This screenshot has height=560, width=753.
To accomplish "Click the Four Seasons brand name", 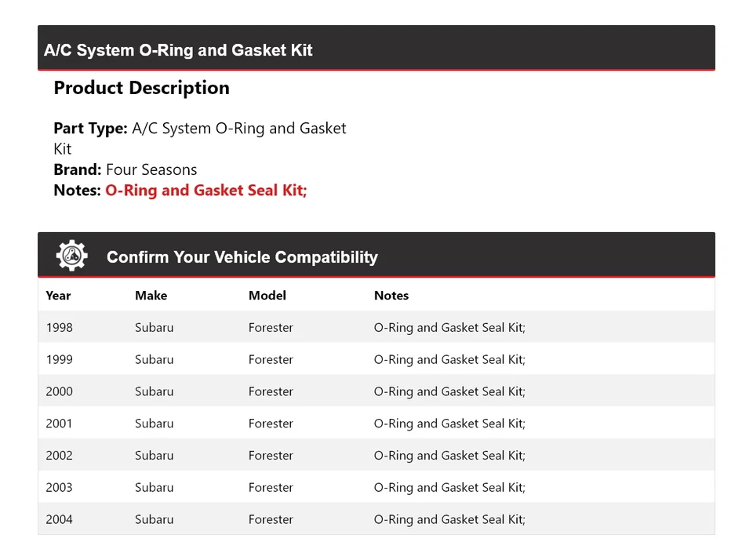I will point(151,169).
